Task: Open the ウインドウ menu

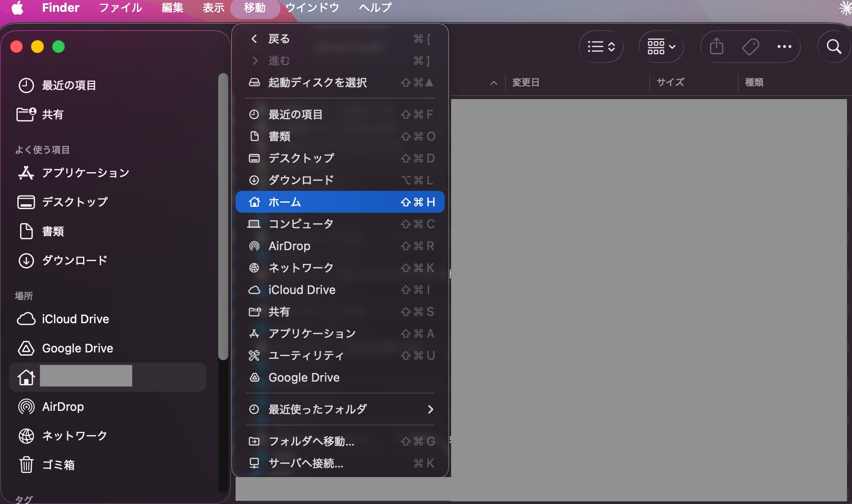Action: point(312,7)
